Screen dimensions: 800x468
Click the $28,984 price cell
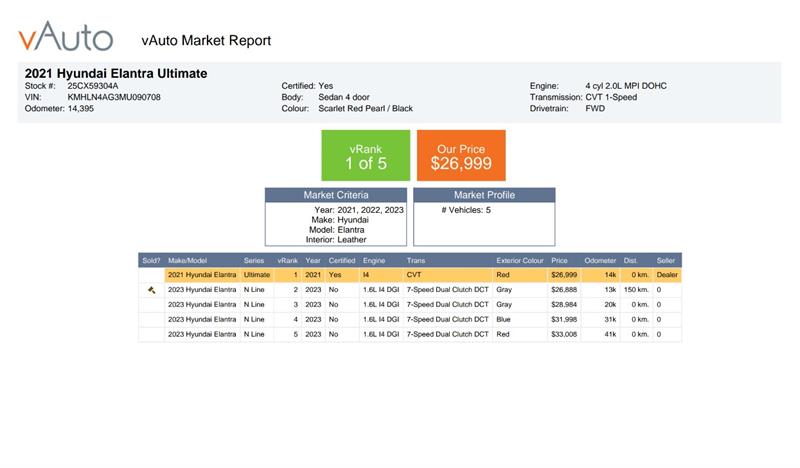[x=564, y=304]
